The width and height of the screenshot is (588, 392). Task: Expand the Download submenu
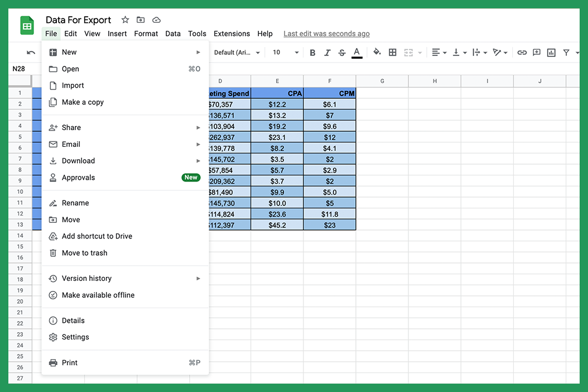tap(78, 161)
